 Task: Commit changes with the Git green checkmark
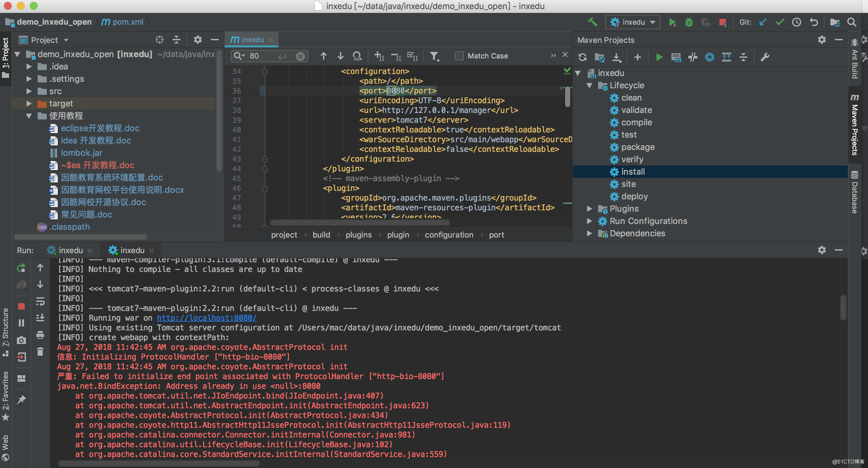pos(780,22)
